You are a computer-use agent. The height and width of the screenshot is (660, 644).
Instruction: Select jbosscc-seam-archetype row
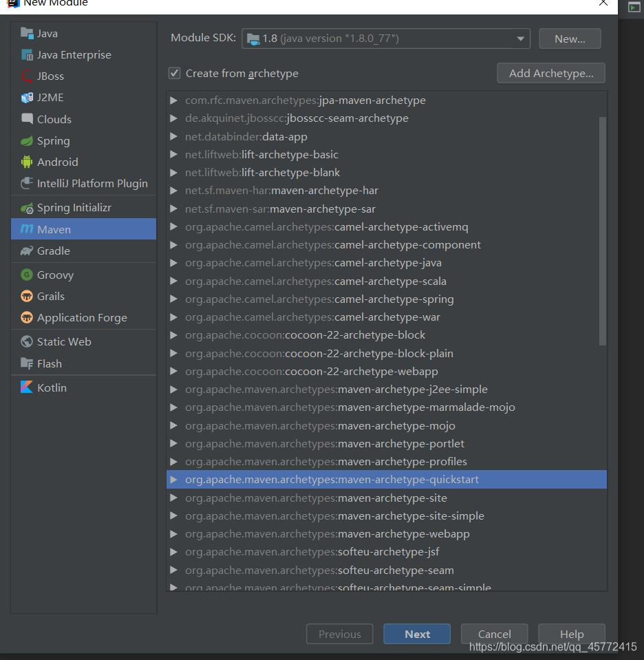pyautogui.click(x=387, y=118)
